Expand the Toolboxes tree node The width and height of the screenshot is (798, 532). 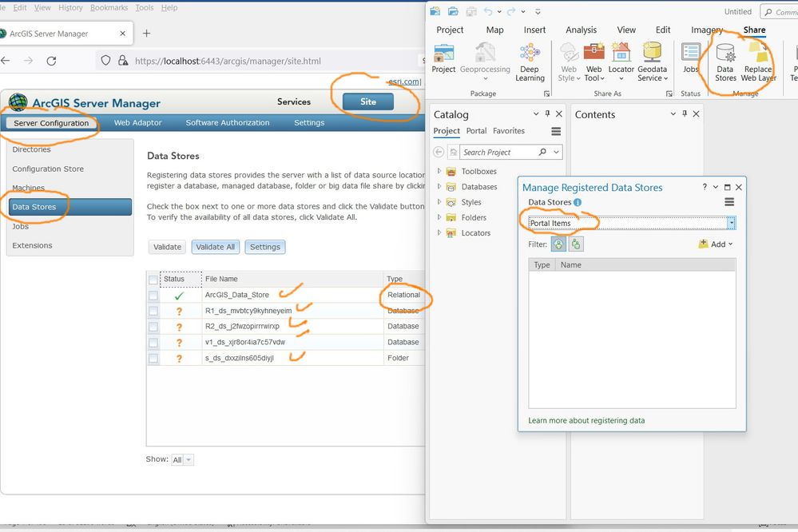[x=439, y=171]
